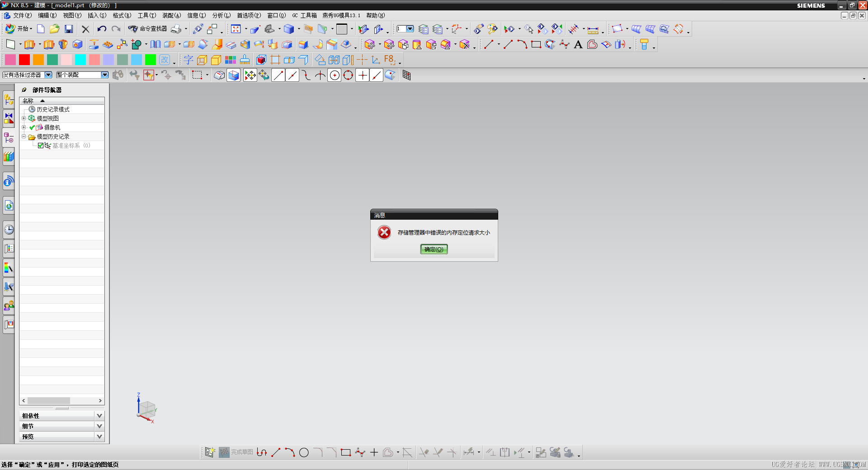868x470 pixels.
Task: Click the Delete X icon in toolbar
Action: (85, 29)
